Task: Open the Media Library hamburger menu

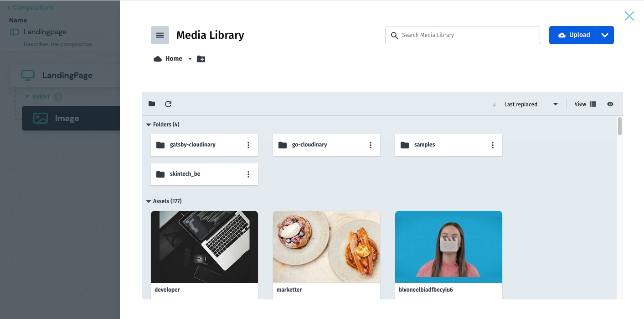Action: coord(160,35)
